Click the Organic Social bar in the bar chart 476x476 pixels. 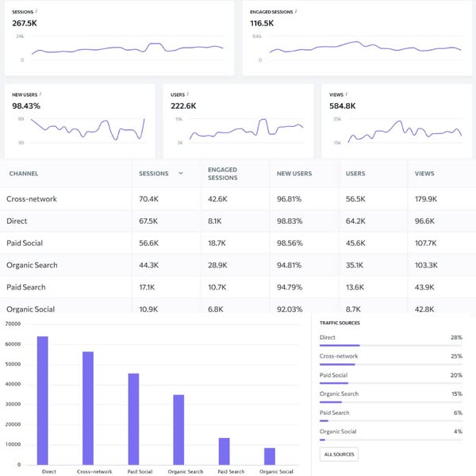coord(270,456)
